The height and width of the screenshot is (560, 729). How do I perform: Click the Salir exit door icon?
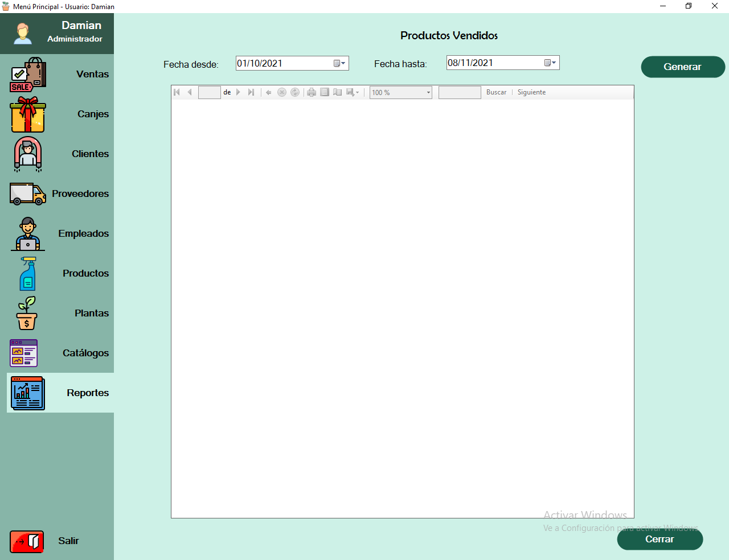coord(27,542)
